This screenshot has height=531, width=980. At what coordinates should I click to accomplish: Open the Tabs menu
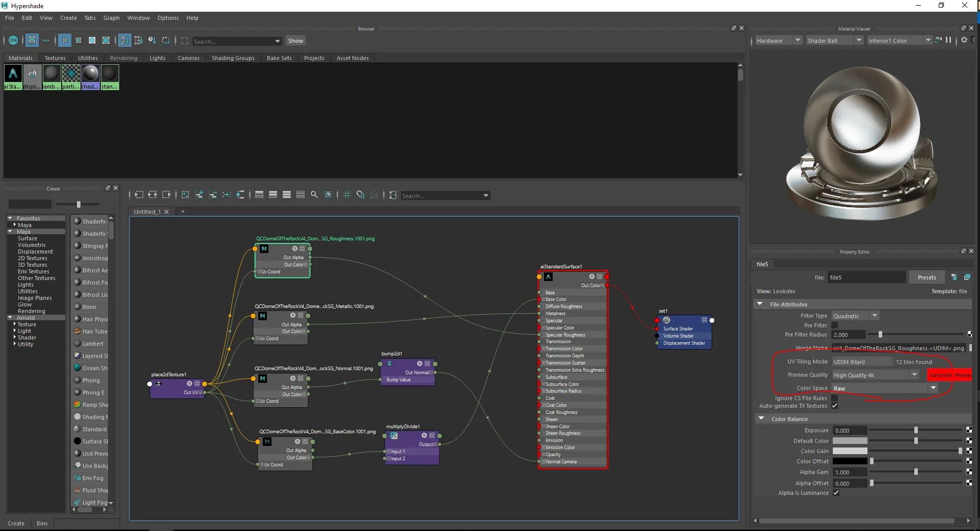[90, 18]
